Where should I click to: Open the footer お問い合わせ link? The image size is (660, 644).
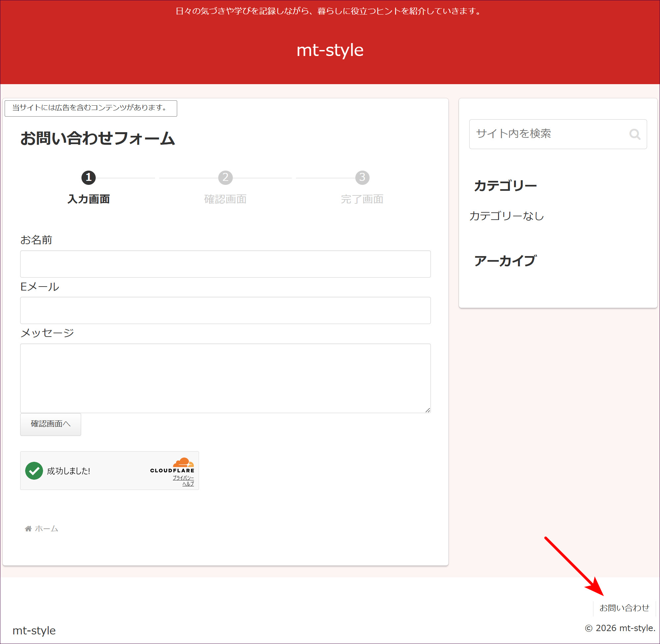click(624, 608)
